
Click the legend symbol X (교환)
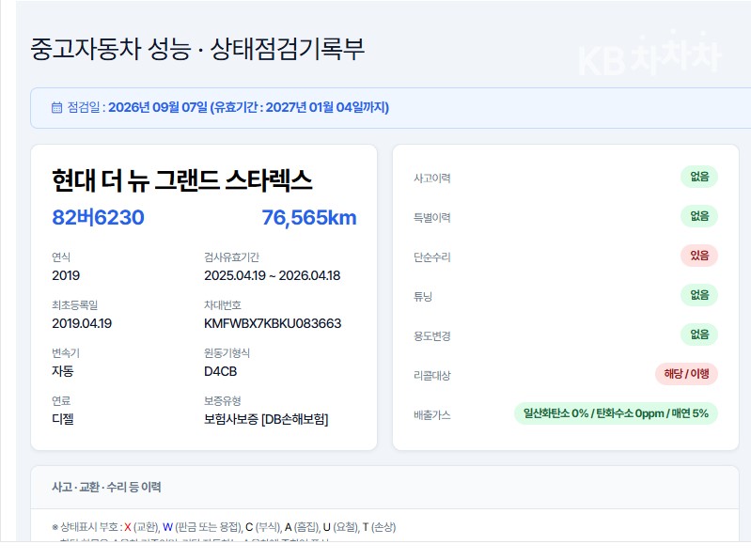pyautogui.click(x=142, y=527)
